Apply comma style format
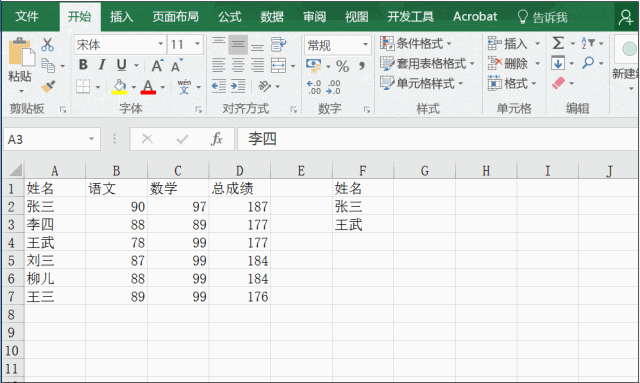Viewport: 640px width, 383px height. [362, 65]
